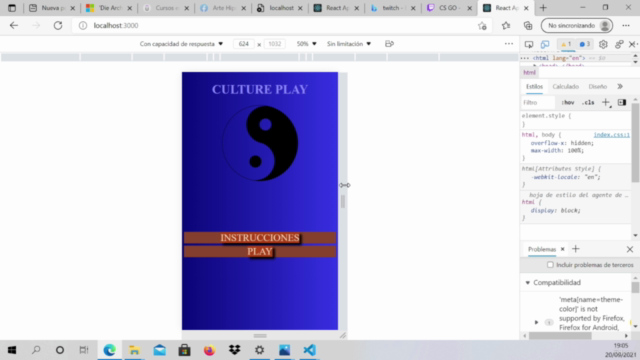Toggle the computed styles sidebar

[x=622, y=102]
